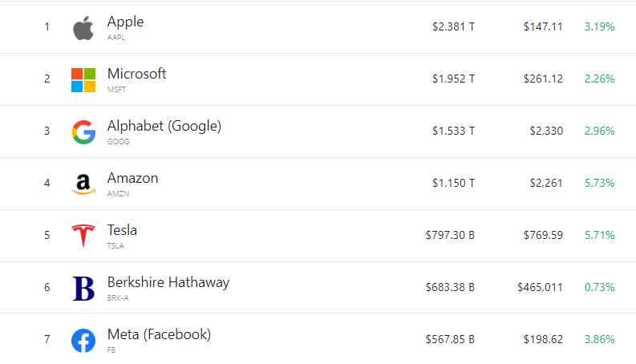Click the Berkshire Hathaway B logo
The image size is (636, 364).
point(83,289)
